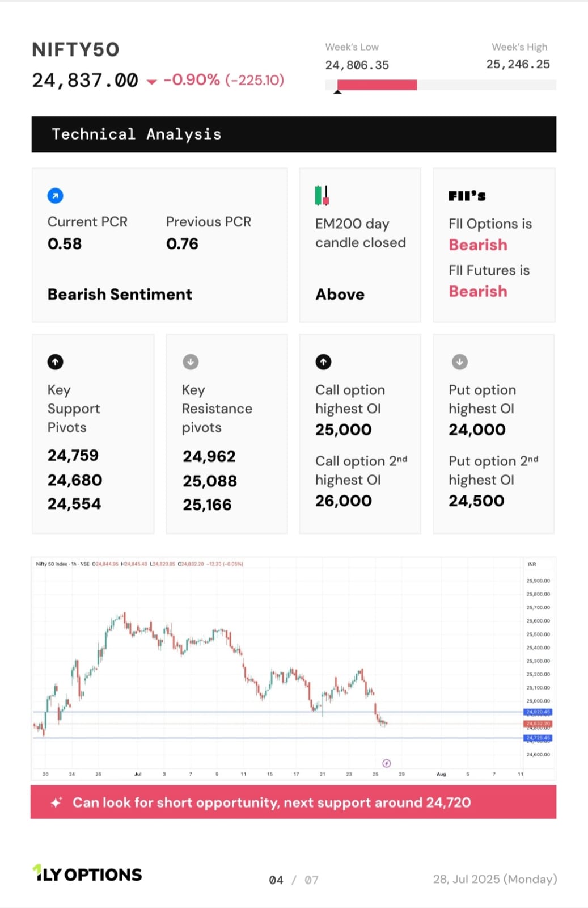Image resolution: width=588 pixels, height=908 pixels.
Task: Click the down arrow above Key Resistance
Action: click(x=191, y=361)
